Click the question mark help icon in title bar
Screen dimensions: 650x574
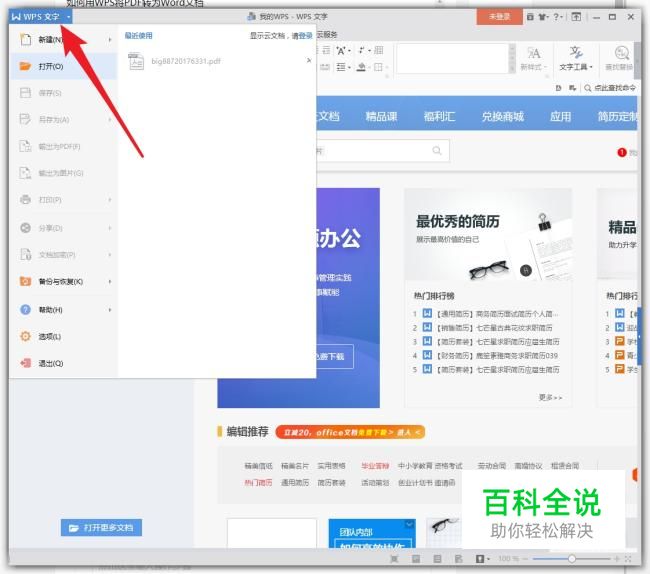(556, 17)
